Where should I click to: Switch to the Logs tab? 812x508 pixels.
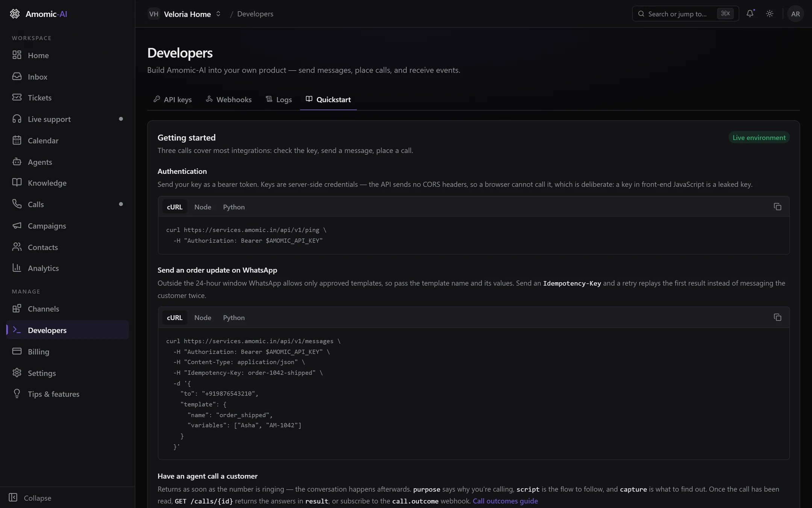click(279, 100)
